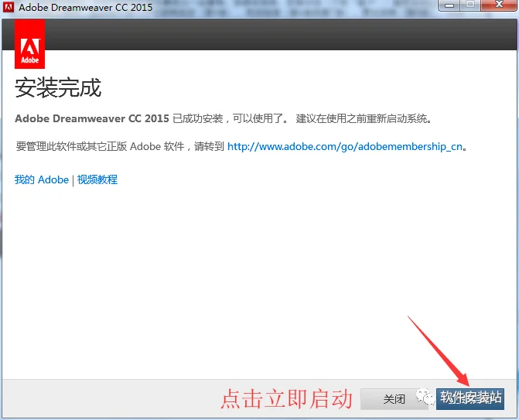Viewport: 519px width, 420px height.
Task: Open the 我的 Adobe link
Action: tap(42, 179)
